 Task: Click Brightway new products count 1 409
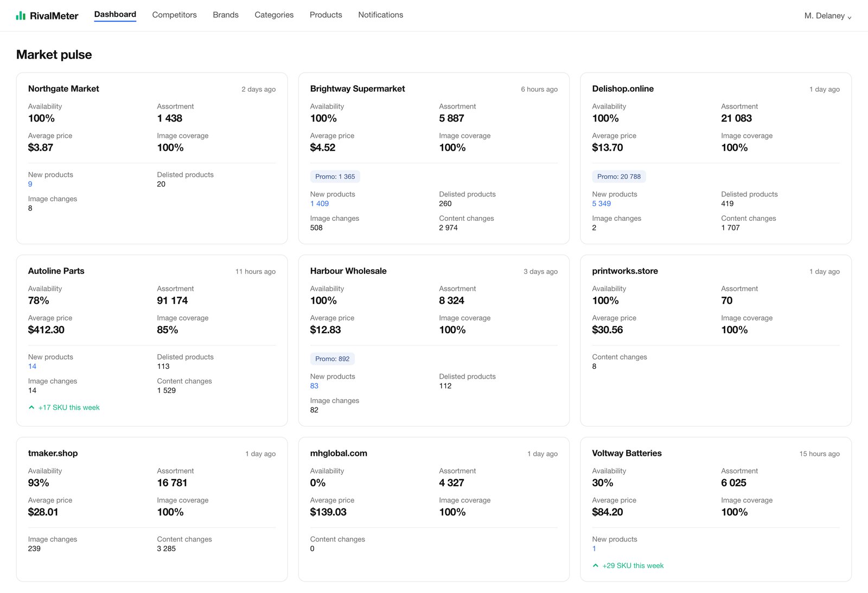(320, 203)
